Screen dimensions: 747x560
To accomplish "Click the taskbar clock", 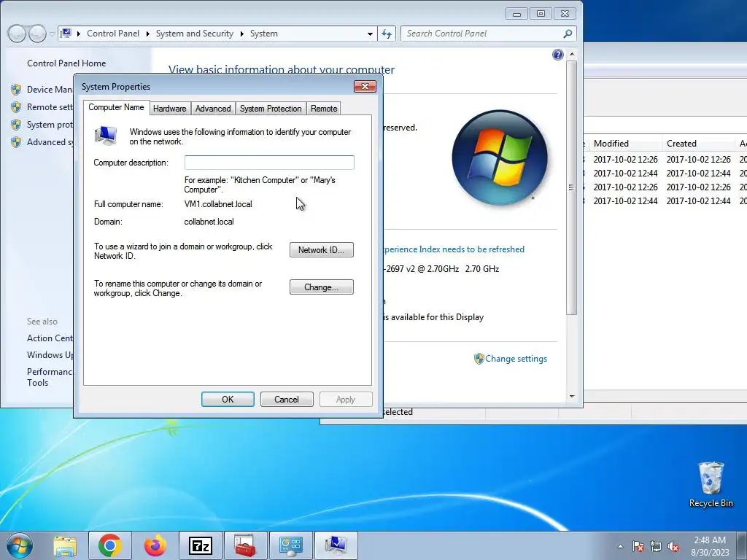I will tap(710, 546).
